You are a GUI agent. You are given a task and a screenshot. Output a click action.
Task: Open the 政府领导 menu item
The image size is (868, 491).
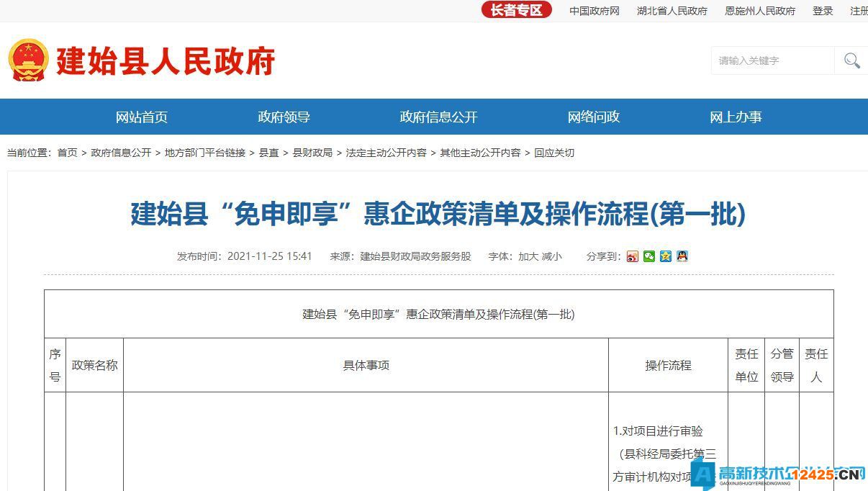(284, 117)
